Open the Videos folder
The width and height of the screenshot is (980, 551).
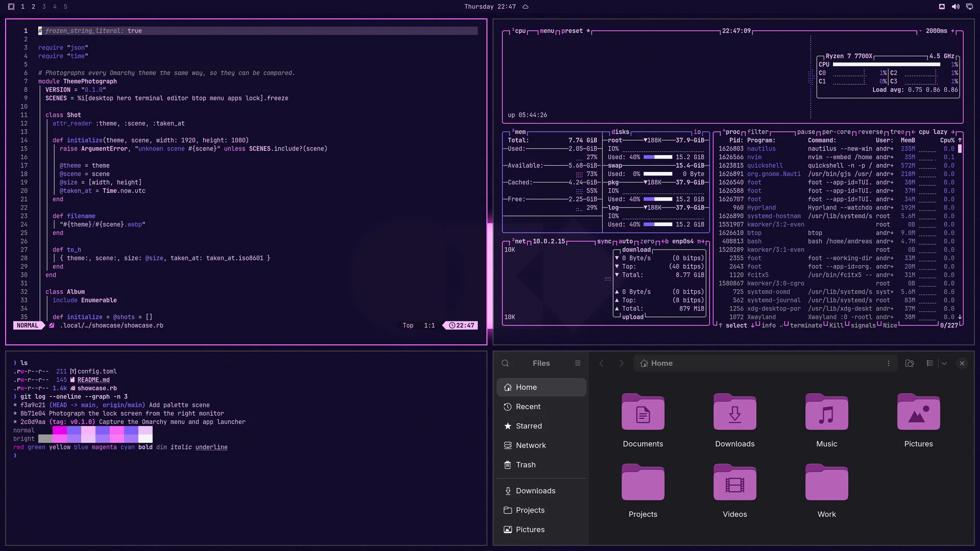(x=734, y=491)
